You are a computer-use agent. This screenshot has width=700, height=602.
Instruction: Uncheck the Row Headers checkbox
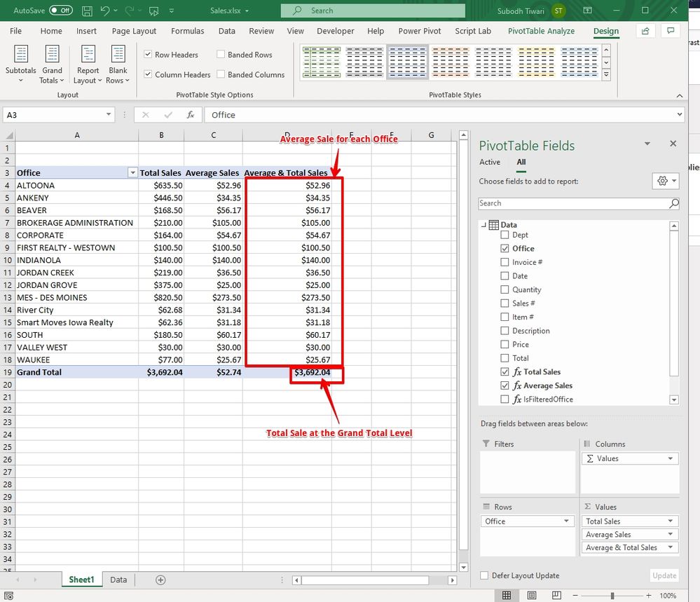click(x=148, y=54)
